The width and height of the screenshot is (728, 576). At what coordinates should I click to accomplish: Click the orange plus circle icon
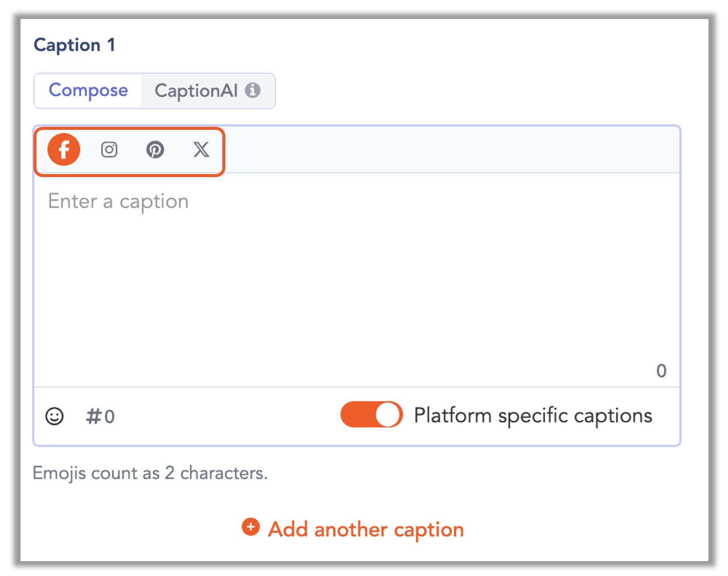click(x=251, y=527)
